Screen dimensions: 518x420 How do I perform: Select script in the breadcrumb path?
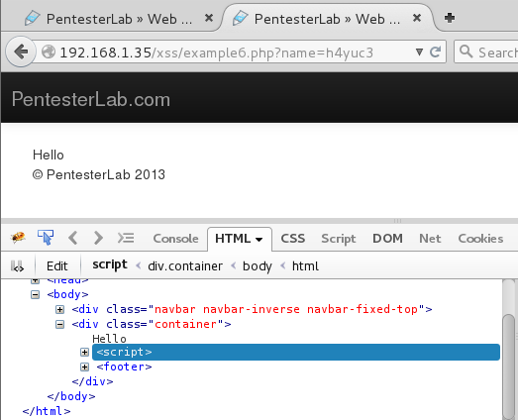(110, 265)
